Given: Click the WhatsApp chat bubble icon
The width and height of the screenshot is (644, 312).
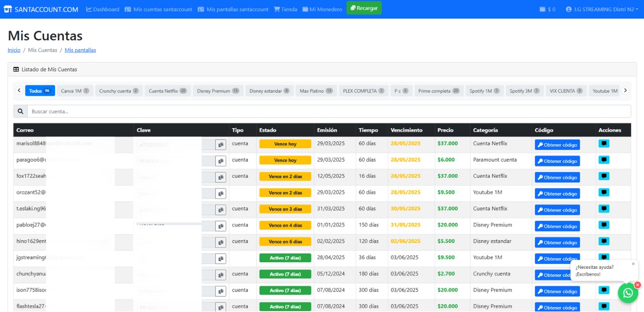Looking at the screenshot, I should 627,293.
